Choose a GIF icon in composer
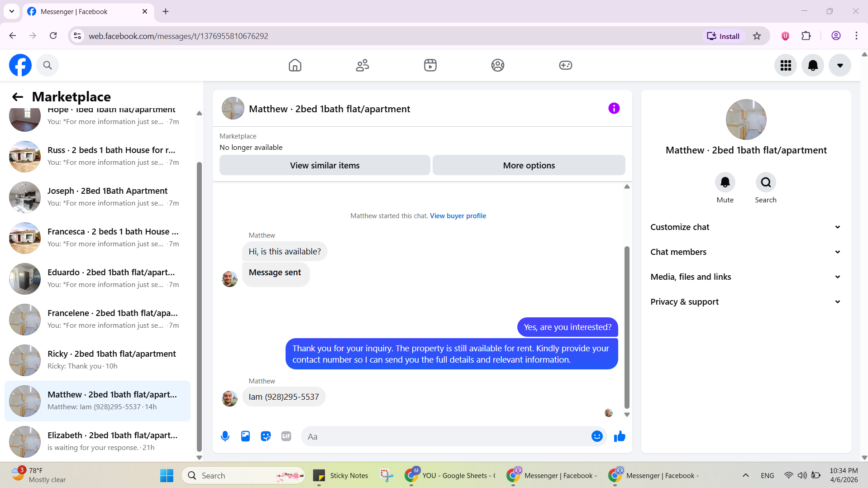The width and height of the screenshot is (868, 488). 286,436
